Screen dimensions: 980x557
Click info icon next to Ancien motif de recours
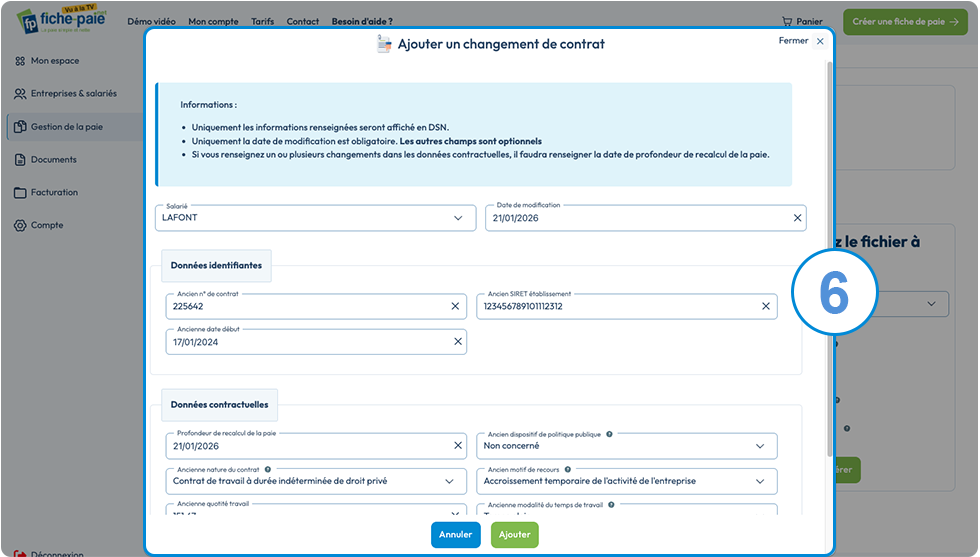point(568,469)
